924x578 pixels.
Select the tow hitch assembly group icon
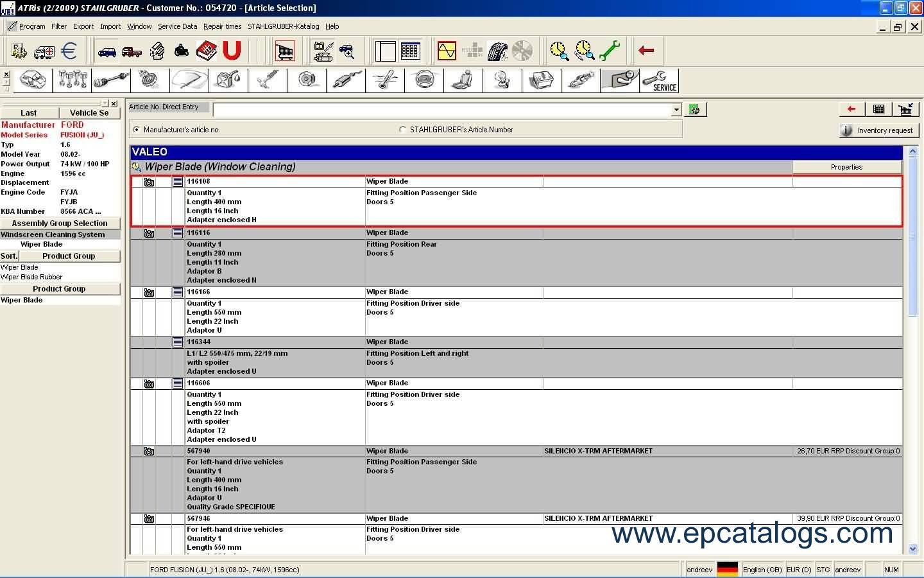coord(620,80)
